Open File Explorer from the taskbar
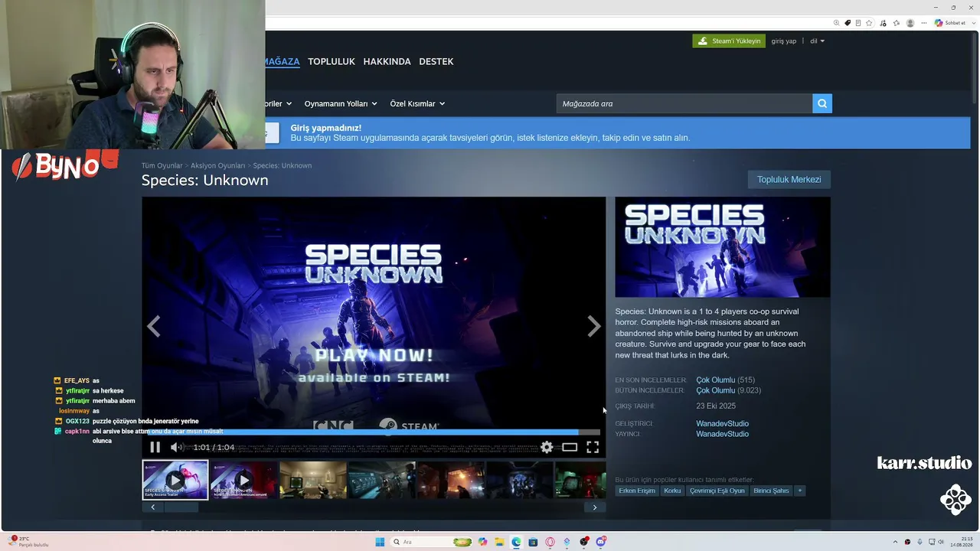The width and height of the screenshot is (980, 551). (x=499, y=542)
